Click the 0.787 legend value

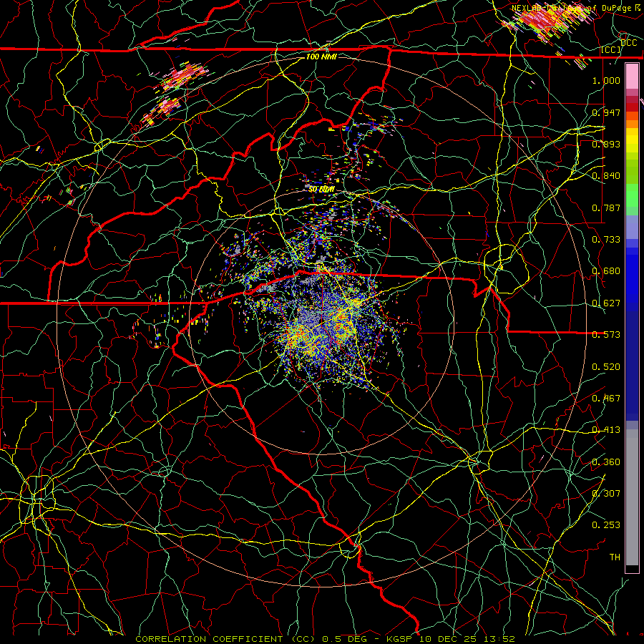(606, 208)
